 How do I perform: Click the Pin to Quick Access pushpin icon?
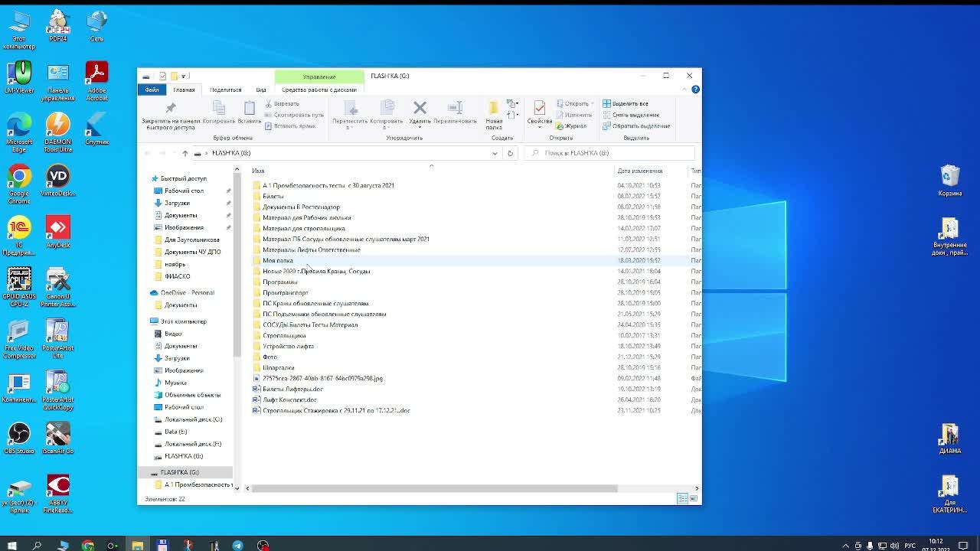pos(171,108)
